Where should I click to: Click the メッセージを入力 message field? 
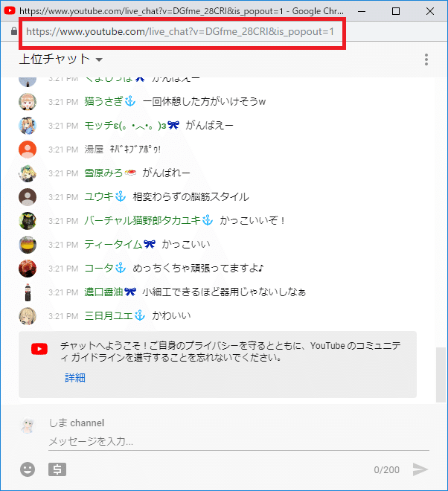click(x=239, y=441)
